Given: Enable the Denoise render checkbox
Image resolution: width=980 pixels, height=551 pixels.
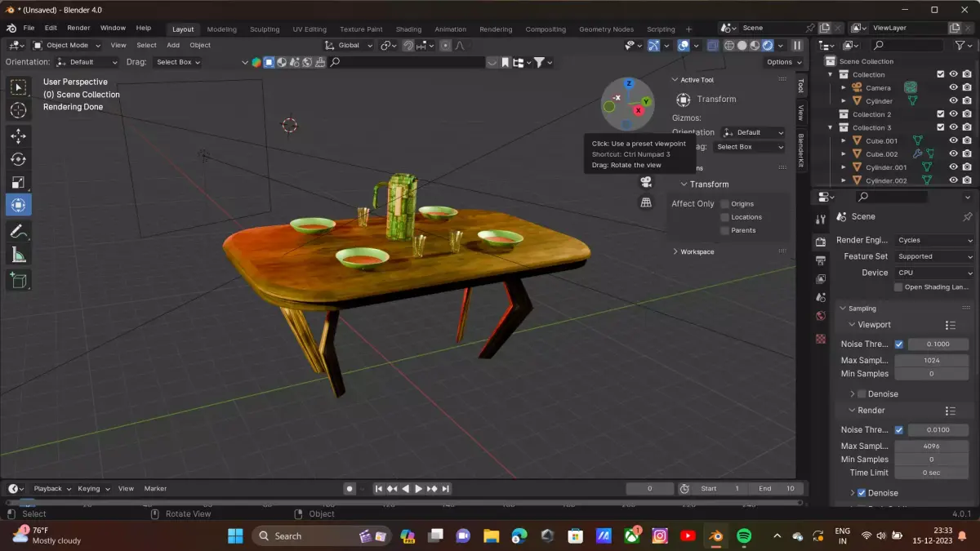Looking at the screenshot, I should [862, 492].
